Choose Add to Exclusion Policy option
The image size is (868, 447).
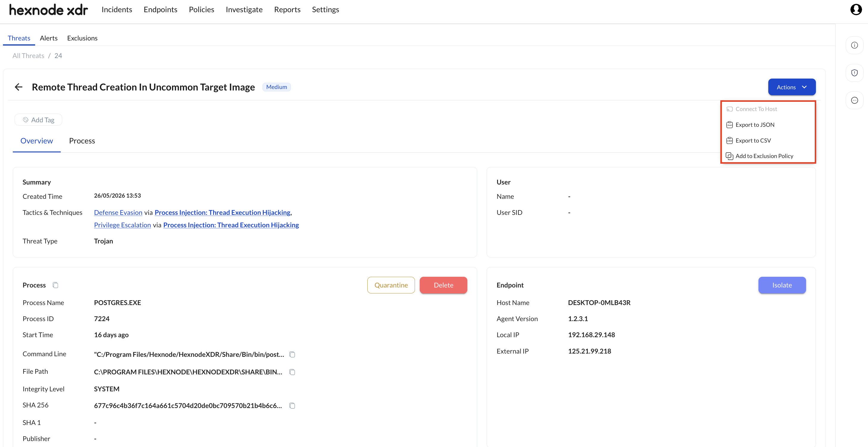(768, 156)
